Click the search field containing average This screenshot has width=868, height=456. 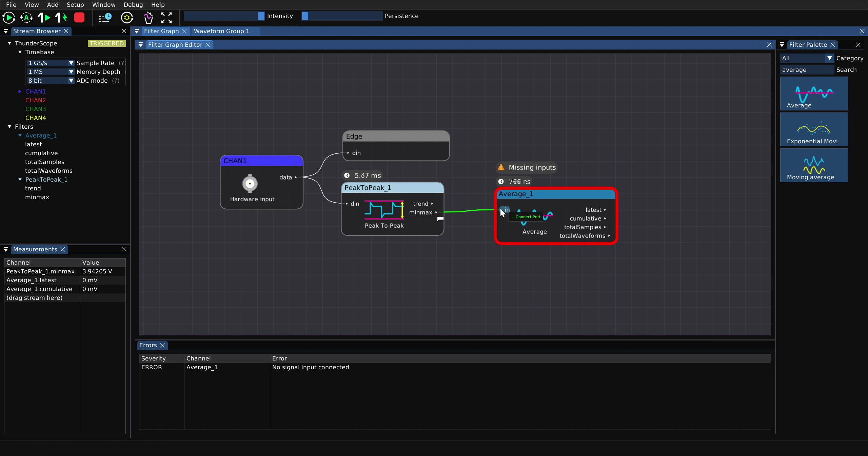tap(807, 70)
